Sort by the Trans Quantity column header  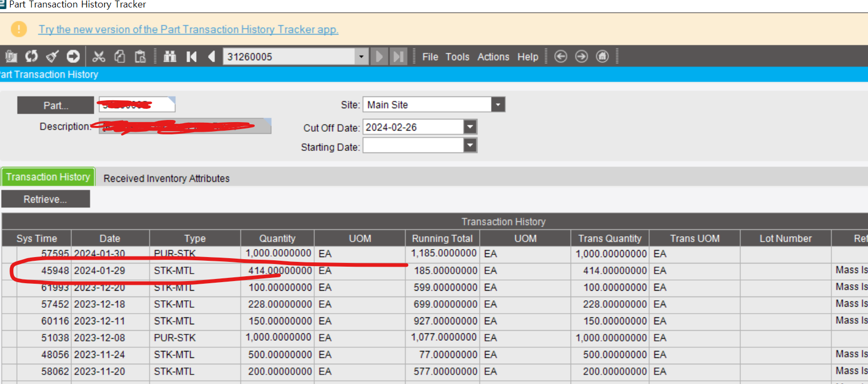coord(610,238)
